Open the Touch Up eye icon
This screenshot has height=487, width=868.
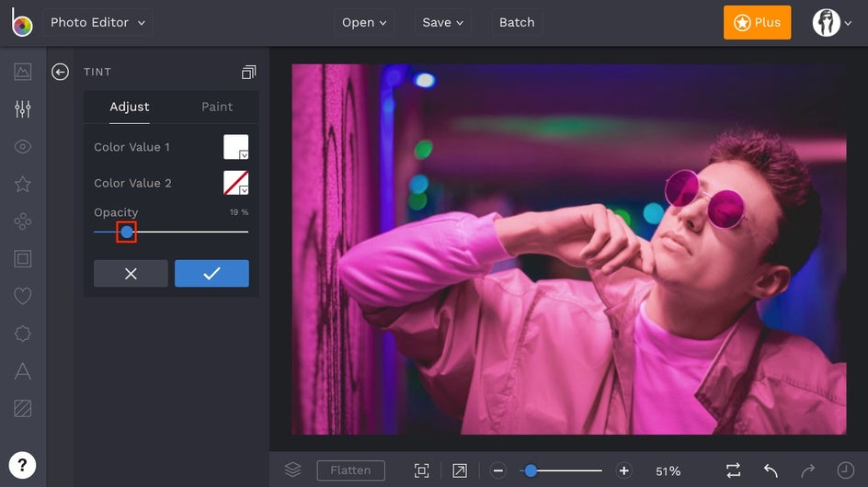point(23,147)
